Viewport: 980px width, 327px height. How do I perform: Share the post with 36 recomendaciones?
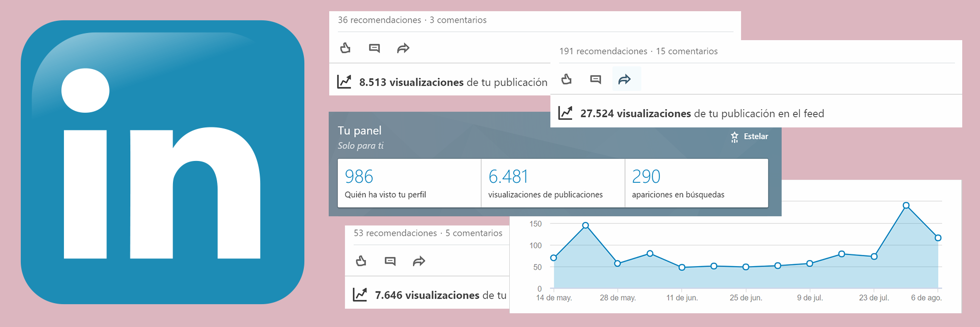click(403, 48)
